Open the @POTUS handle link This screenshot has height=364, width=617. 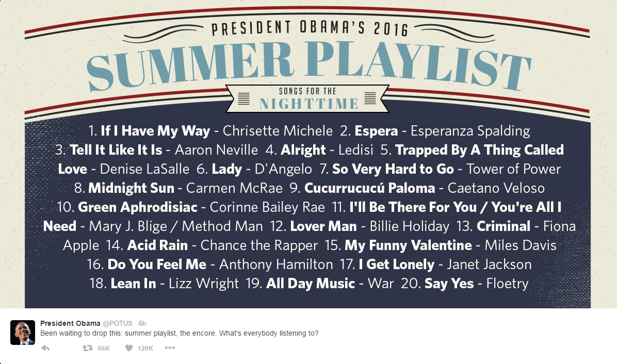point(117,323)
